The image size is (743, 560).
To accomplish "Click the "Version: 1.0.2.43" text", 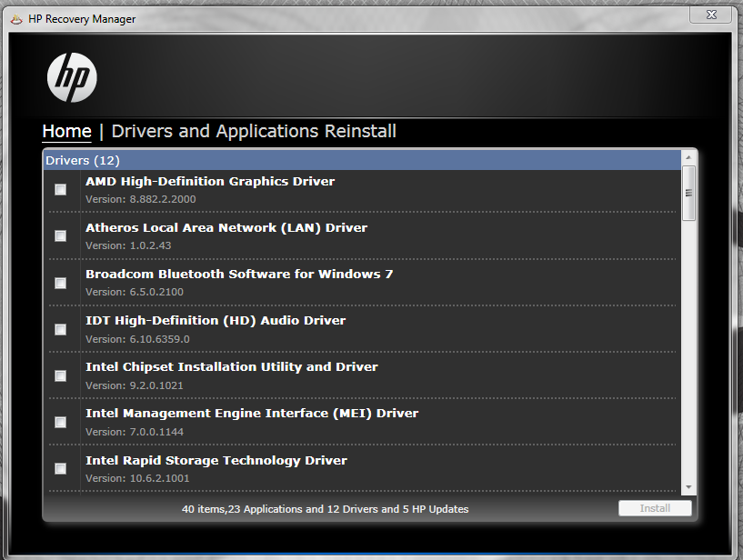I will (128, 245).
